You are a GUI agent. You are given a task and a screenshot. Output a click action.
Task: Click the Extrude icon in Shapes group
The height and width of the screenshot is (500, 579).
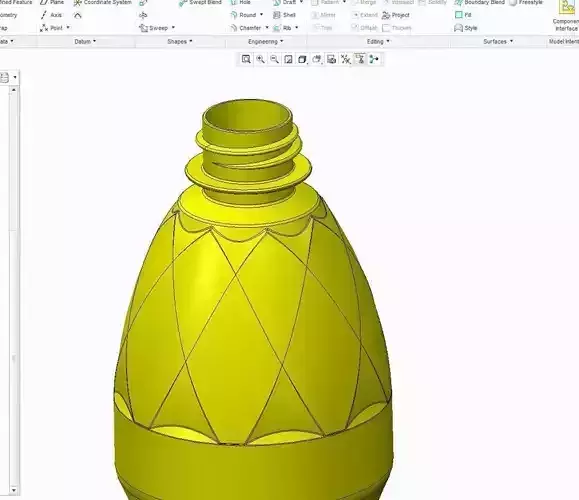[x=143, y=3]
